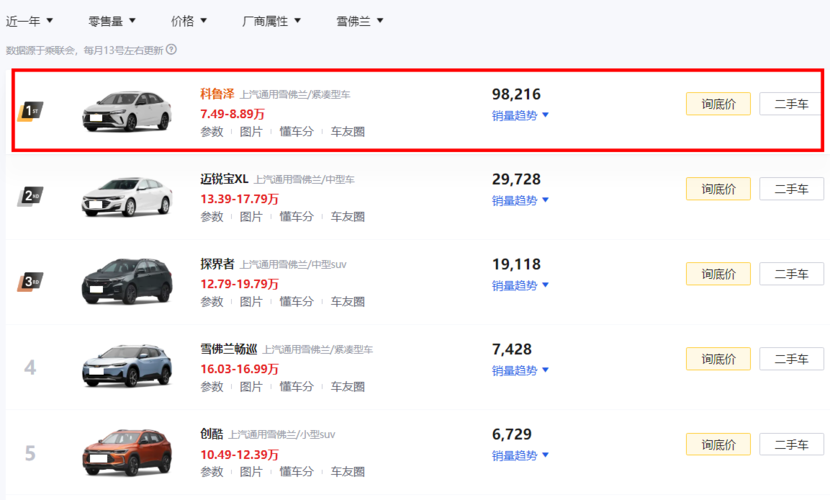Image resolution: width=830 pixels, height=500 pixels.
Task: Expand the 厂商属性 dropdown
Action: click(x=272, y=21)
